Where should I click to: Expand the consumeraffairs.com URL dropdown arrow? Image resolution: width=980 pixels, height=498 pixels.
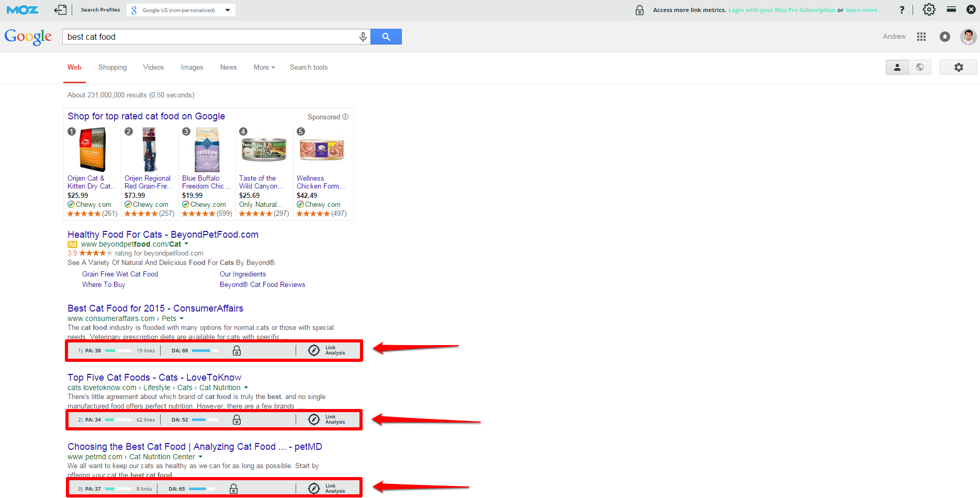pos(182,318)
